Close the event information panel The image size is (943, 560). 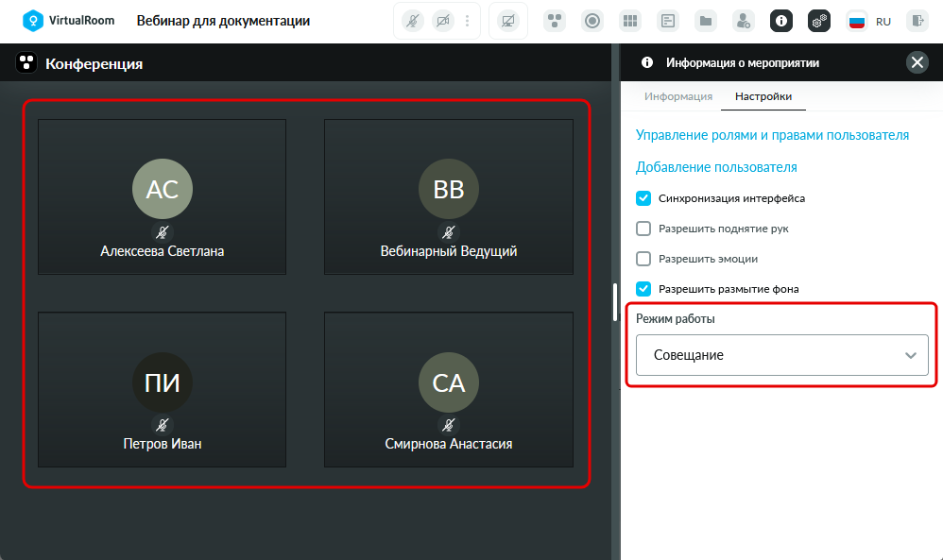pos(917,62)
